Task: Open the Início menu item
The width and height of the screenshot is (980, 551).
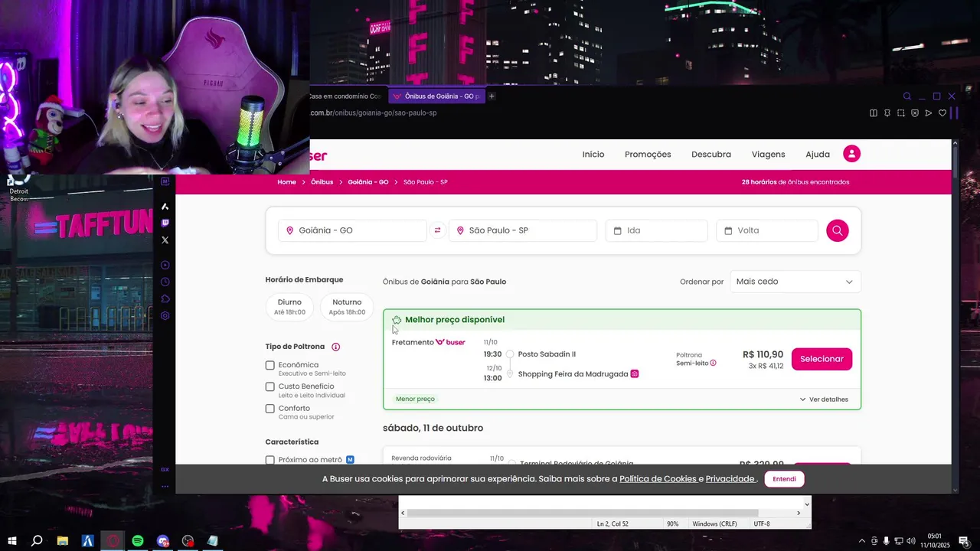Action: pyautogui.click(x=593, y=155)
